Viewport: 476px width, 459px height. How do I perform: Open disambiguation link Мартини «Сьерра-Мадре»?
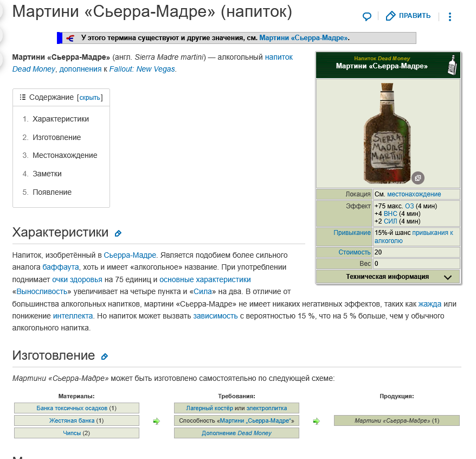303,38
